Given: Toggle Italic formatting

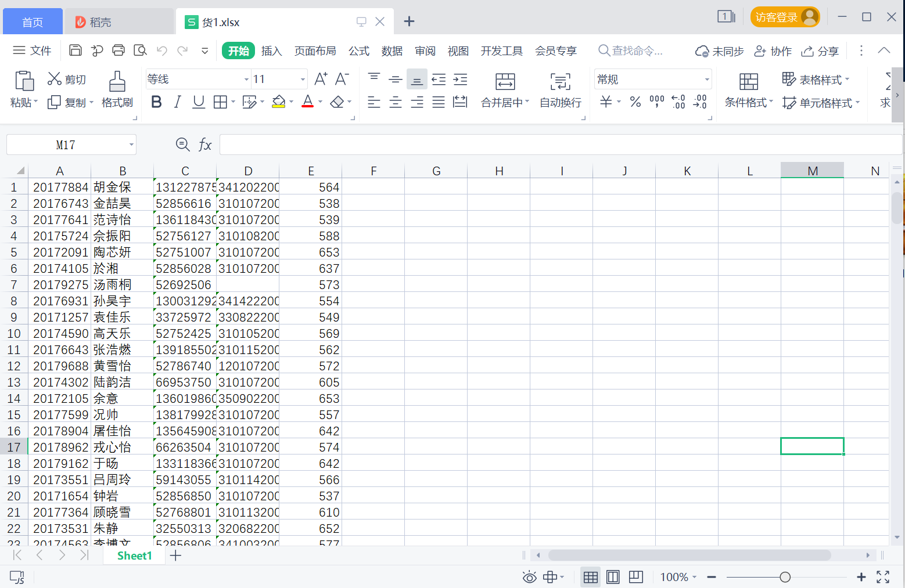Looking at the screenshot, I should [x=178, y=102].
